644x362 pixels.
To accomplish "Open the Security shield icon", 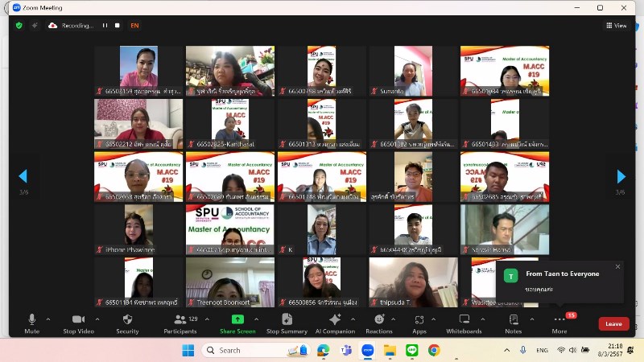I will click(127, 319).
